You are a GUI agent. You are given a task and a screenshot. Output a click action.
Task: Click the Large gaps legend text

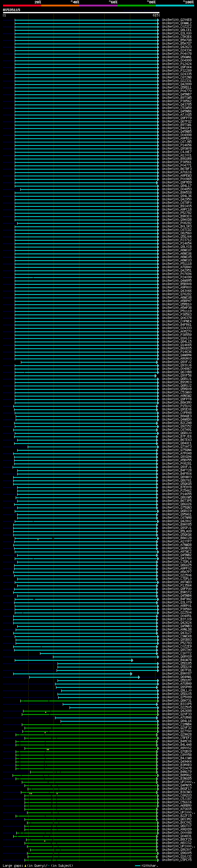pyautogui.click(x=13, y=865)
